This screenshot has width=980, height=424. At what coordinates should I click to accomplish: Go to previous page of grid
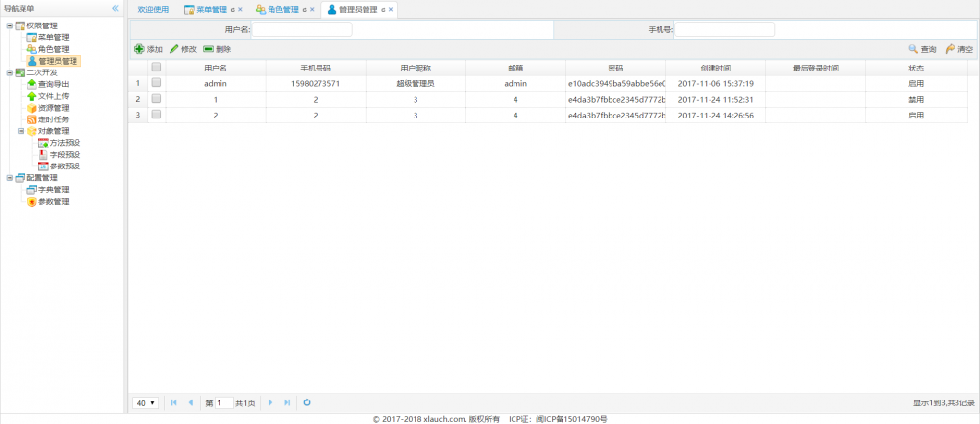[190, 402]
